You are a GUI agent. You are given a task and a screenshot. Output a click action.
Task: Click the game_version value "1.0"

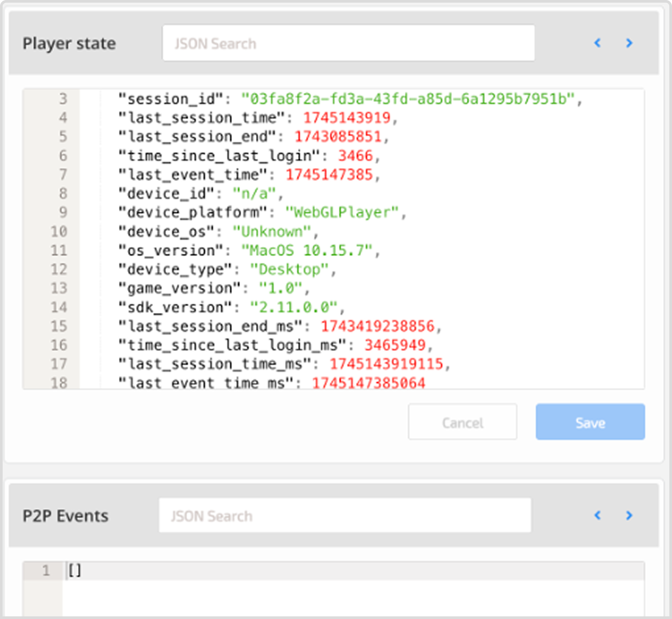[281, 288]
